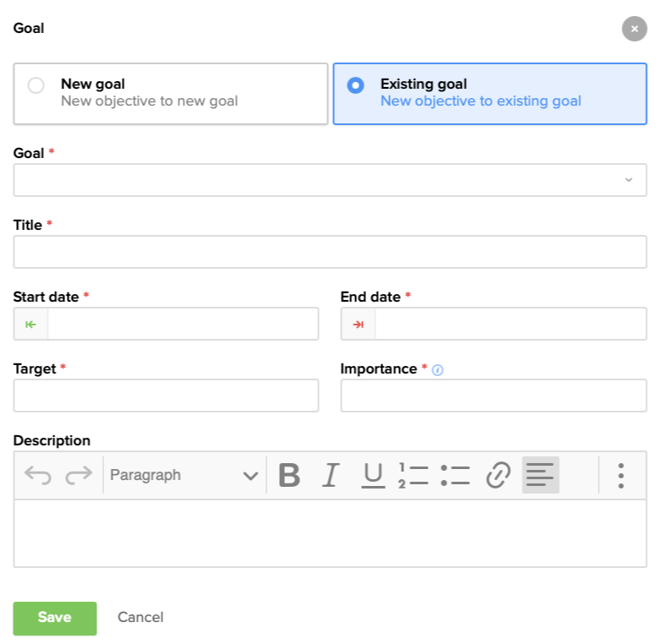The height and width of the screenshot is (644, 663).
Task: Add a hyperlink with the link icon
Action: 498,475
